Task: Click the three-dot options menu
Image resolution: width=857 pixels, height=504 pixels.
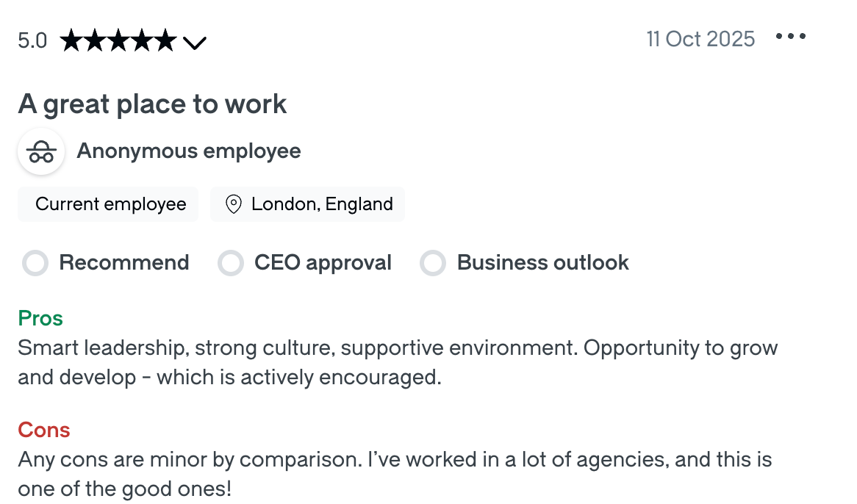Action: click(792, 36)
